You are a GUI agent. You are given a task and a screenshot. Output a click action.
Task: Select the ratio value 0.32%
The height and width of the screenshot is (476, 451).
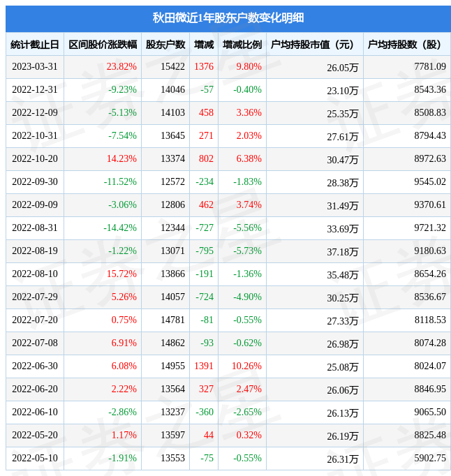click(249, 436)
